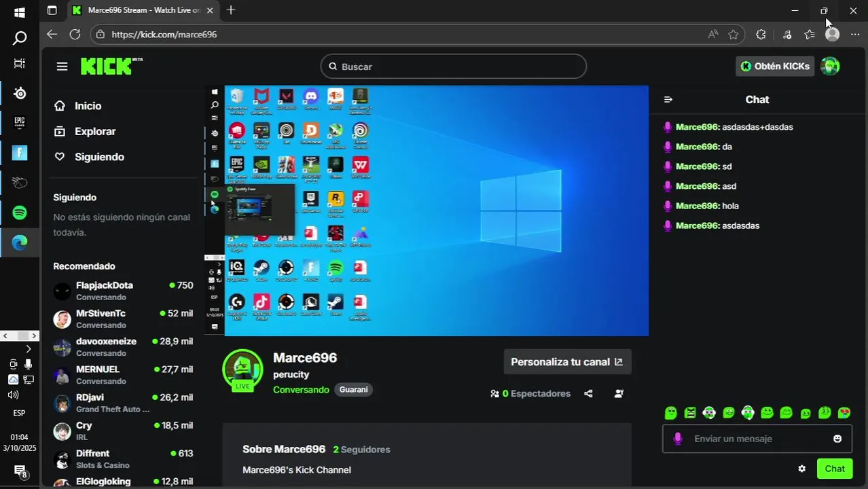The width and height of the screenshot is (868, 489).
Task: Focus the Buscar search field
Action: (x=453, y=67)
